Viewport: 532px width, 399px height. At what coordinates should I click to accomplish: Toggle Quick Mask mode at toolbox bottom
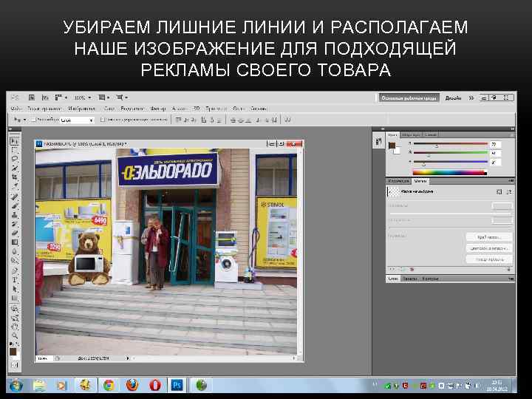(14, 365)
